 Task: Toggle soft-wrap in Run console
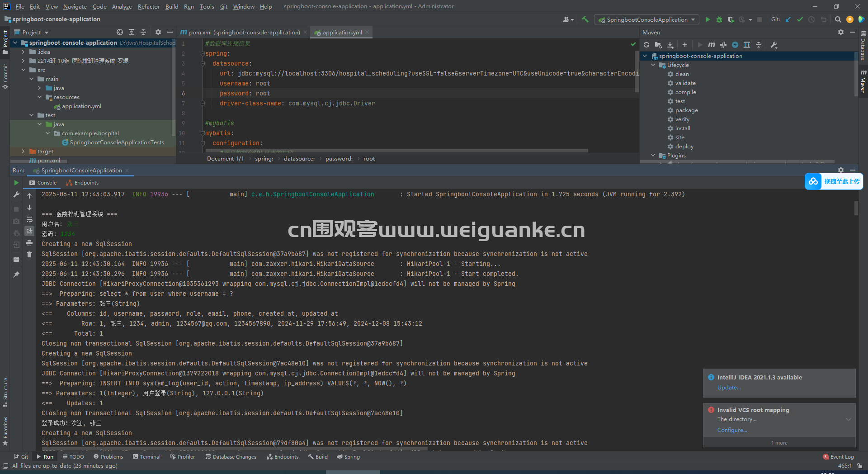click(x=29, y=219)
